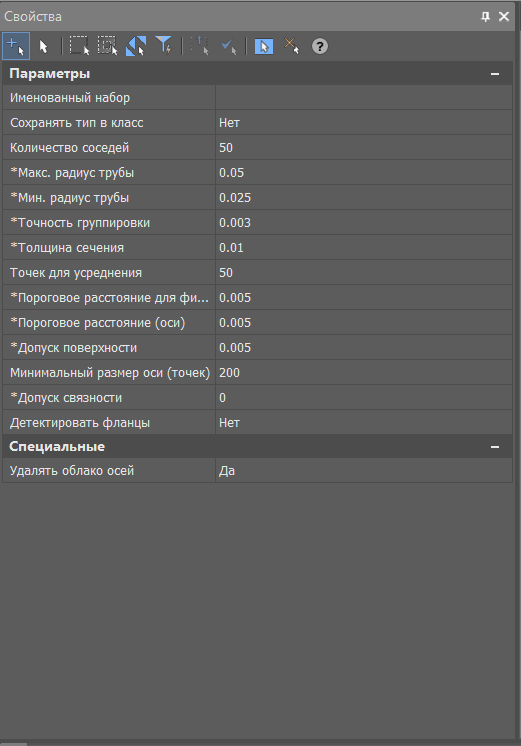Open help with the question mark icon
Image resolution: width=521 pixels, height=746 pixels.
point(320,46)
